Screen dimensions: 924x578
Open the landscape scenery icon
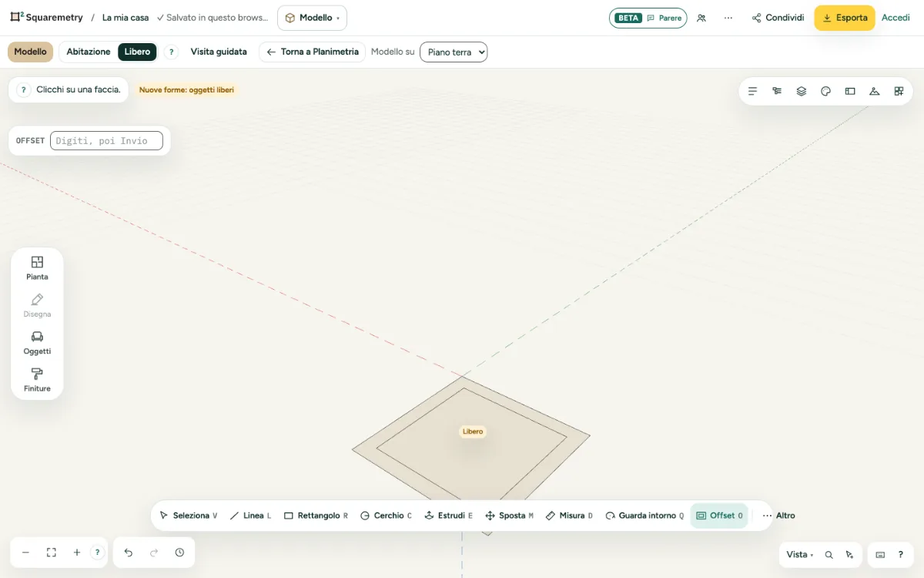coord(874,91)
